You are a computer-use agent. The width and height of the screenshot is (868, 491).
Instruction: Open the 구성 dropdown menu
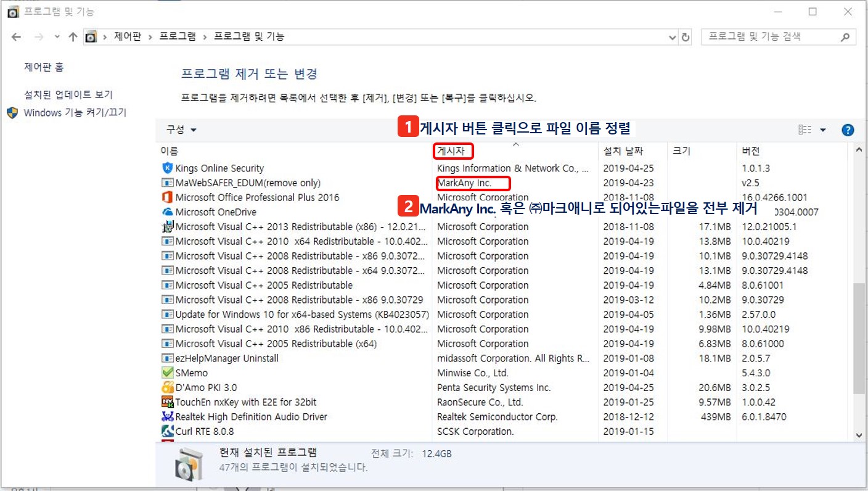coord(181,130)
